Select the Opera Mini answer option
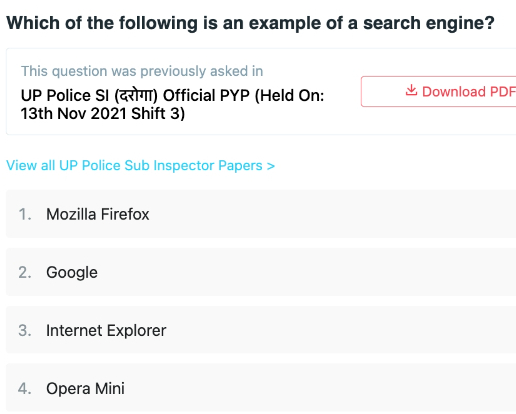Screen dimensions: 516x414 pyautogui.click(x=261, y=388)
